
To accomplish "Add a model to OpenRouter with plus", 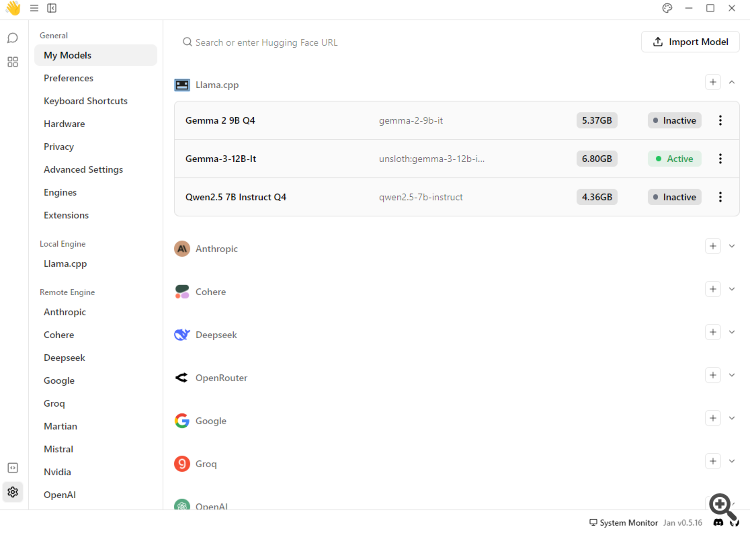I will pos(713,375).
